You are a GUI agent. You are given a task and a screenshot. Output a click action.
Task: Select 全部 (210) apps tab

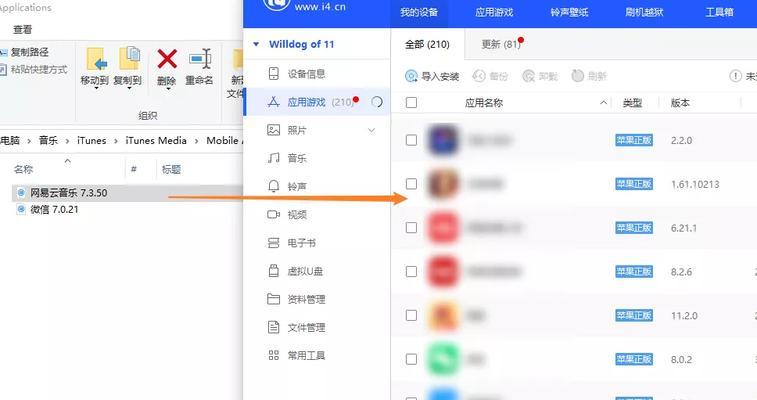coord(427,44)
